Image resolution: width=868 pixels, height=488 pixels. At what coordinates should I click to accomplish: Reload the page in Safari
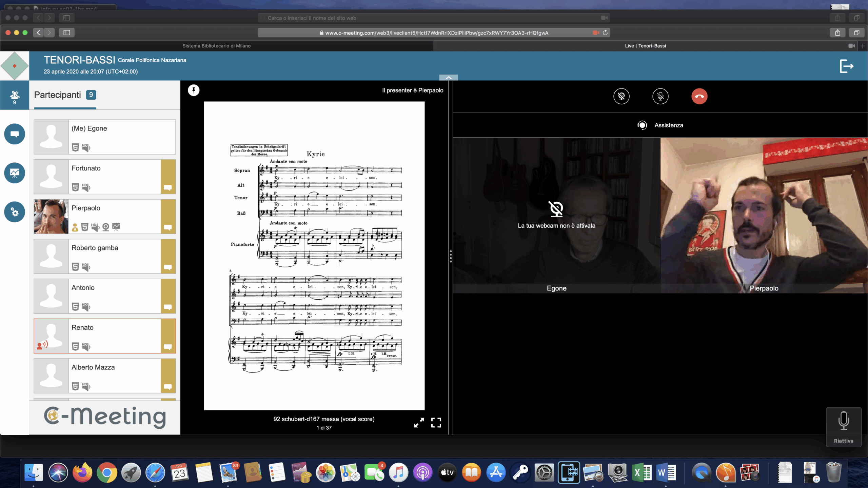pos(605,33)
